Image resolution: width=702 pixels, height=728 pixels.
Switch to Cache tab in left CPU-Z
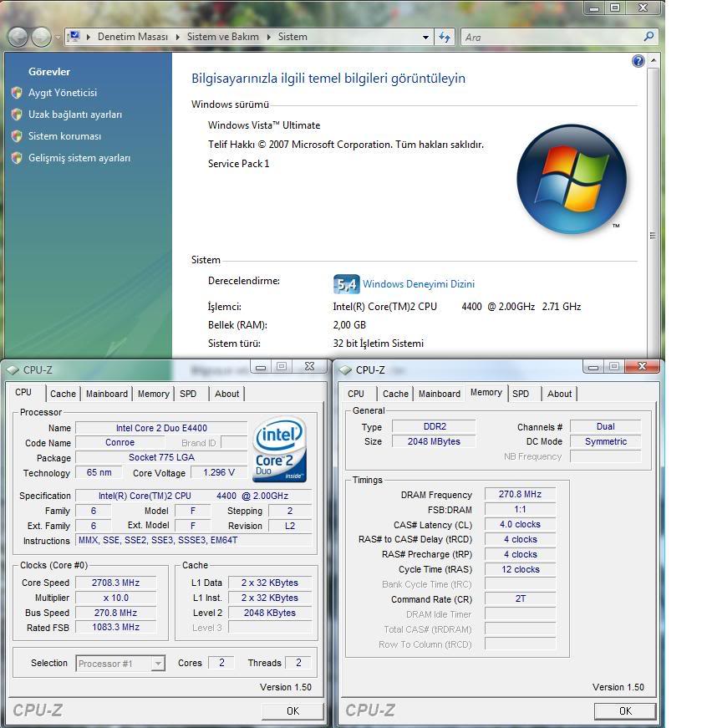(x=63, y=394)
